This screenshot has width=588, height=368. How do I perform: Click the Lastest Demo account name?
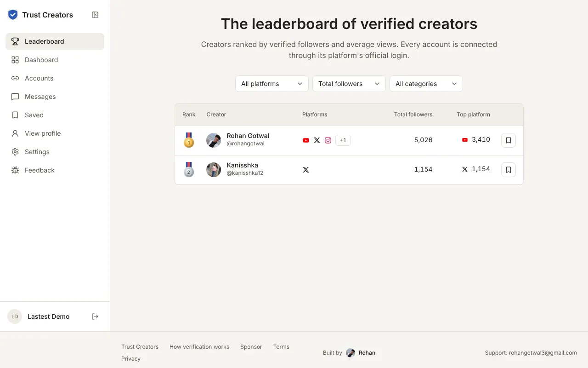pyautogui.click(x=49, y=316)
